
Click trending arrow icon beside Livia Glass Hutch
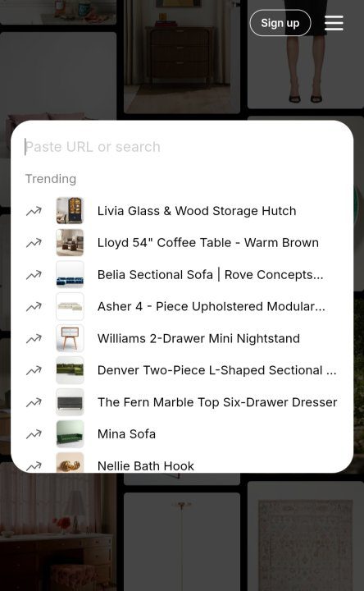[34, 211]
